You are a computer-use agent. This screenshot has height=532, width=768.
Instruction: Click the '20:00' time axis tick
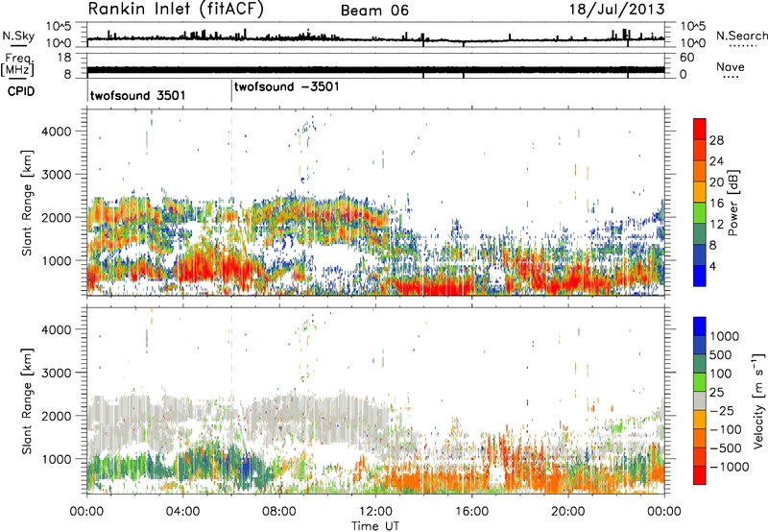[568, 512]
